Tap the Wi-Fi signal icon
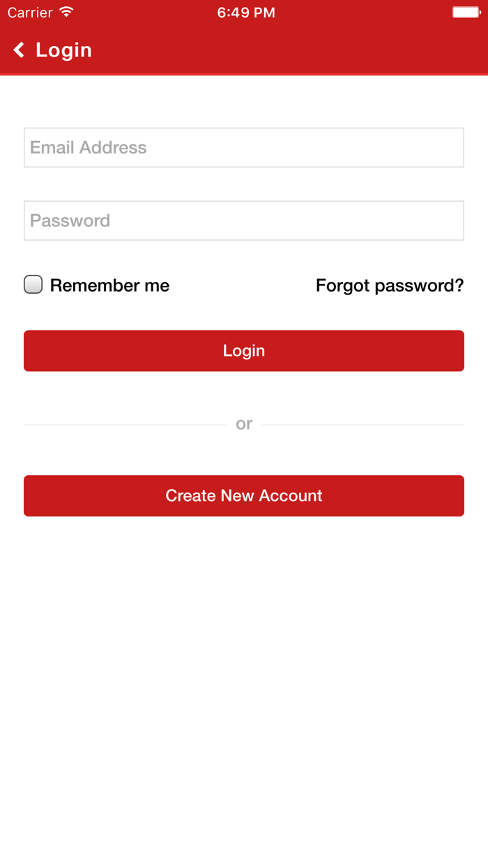This screenshot has width=488, height=868. coord(66,11)
